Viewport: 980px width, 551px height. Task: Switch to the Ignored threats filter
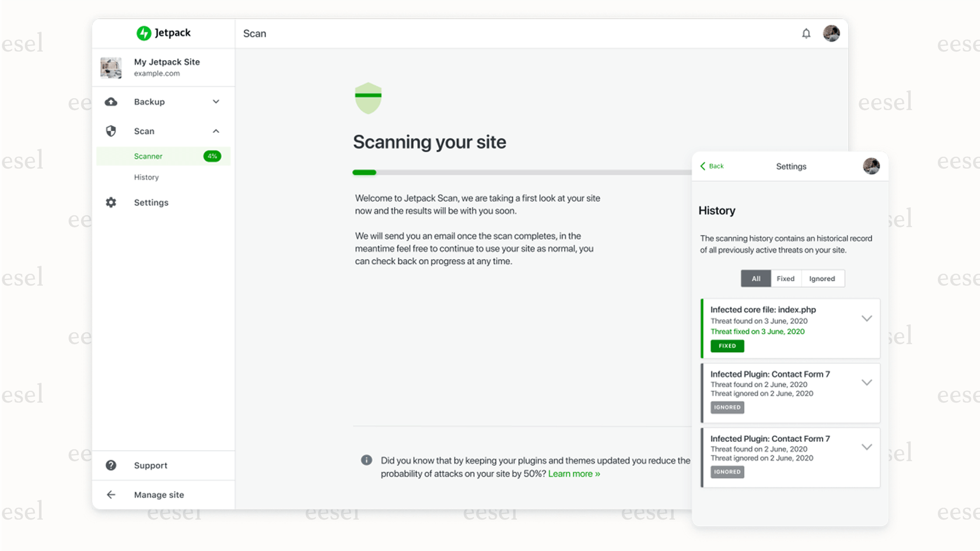(x=822, y=278)
